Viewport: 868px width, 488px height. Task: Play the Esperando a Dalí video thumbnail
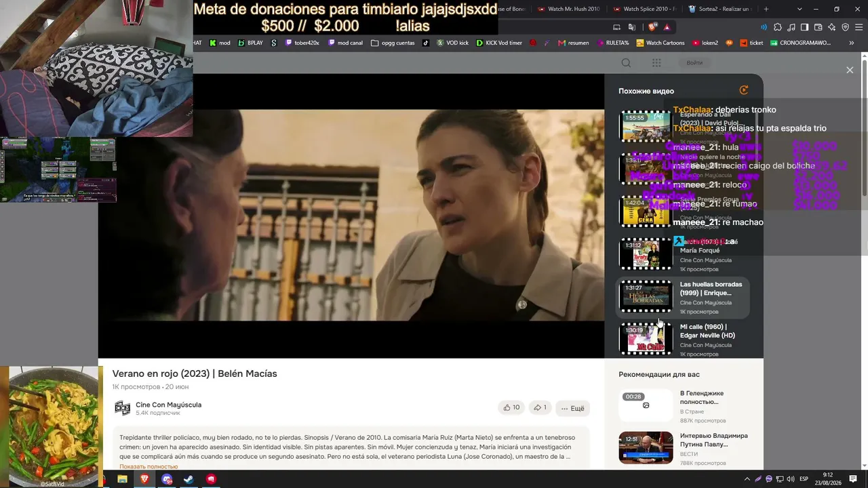tap(646, 127)
